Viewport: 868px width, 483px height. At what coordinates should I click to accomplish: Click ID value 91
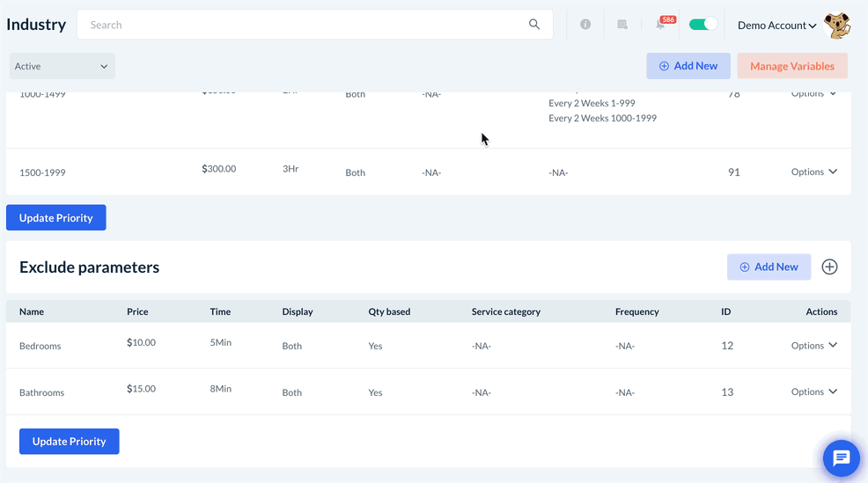pyautogui.click(x=733, y=172)
